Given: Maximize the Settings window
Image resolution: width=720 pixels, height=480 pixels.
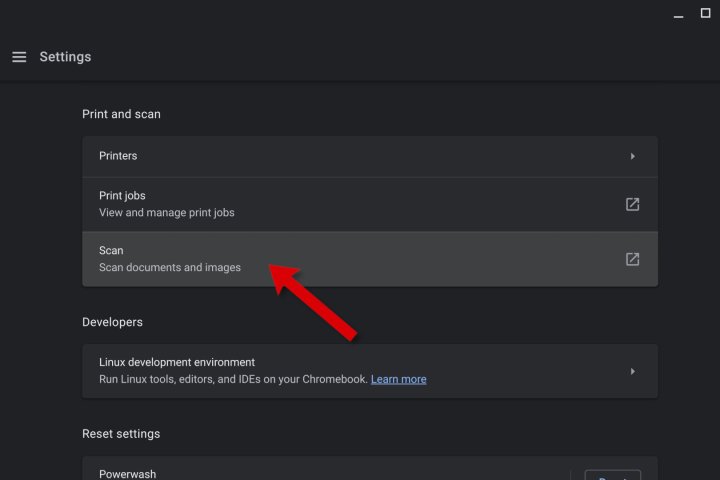Looking at the screenshot, I should [705, 13].
